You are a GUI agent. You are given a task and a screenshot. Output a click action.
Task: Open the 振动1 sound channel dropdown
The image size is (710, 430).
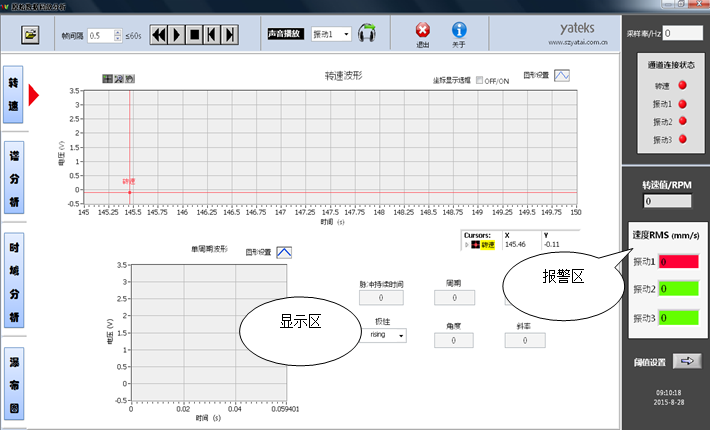coord(331,34)
